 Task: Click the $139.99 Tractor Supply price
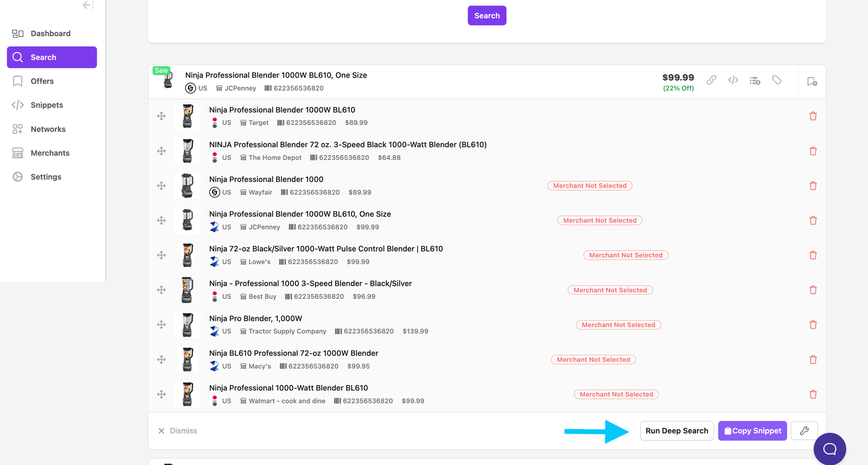click(415, 331)
